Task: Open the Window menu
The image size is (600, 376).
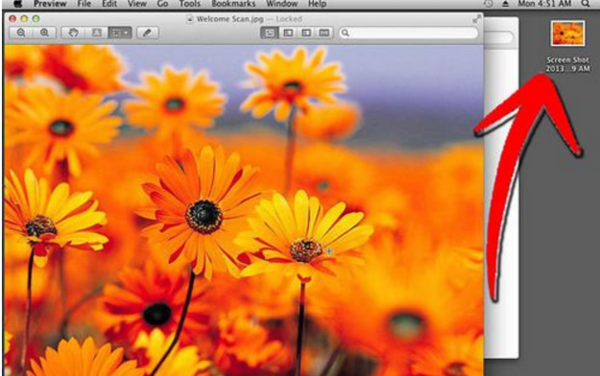Action: [x=282, y=4]
